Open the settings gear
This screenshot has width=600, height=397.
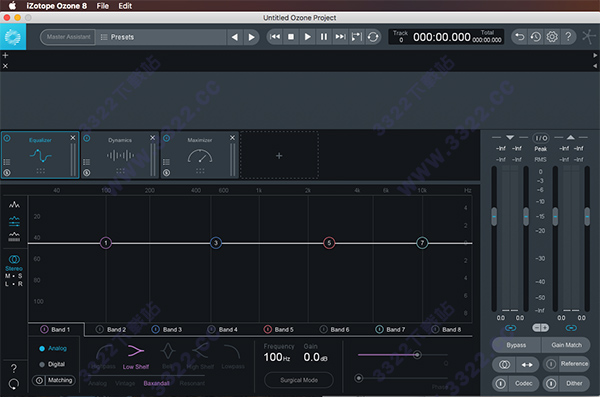(552, 37)
